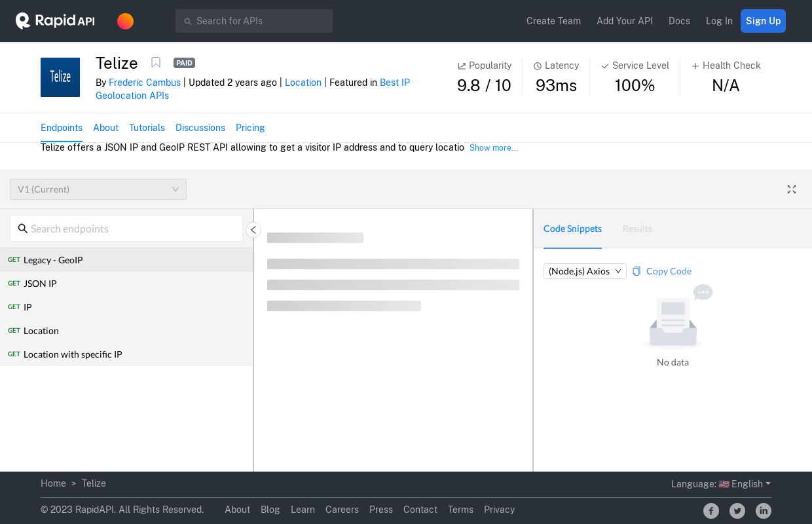Screen dimensions: 812x524
Task: Open RapidAPI Twitter page
Action: [737, 511]
